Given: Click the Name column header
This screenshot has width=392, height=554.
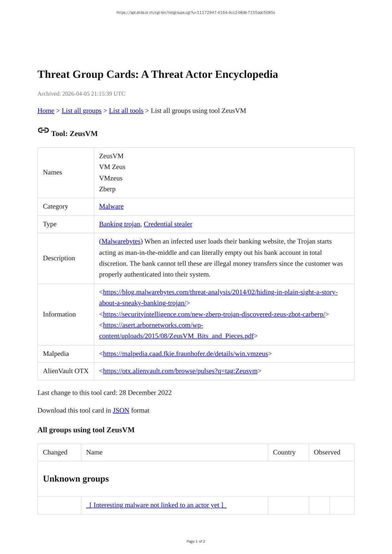Looking at the screenshot, I should pyautogui.click(x=94, y=452).
